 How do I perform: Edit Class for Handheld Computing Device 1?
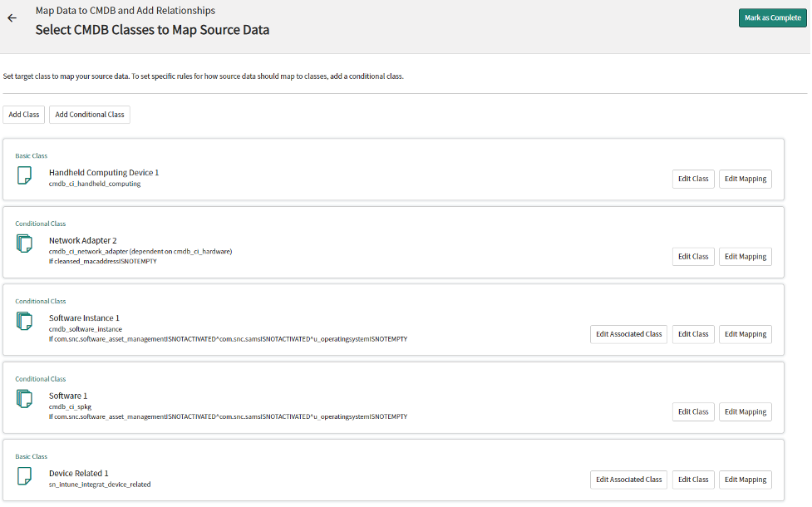tap(693, 179)
